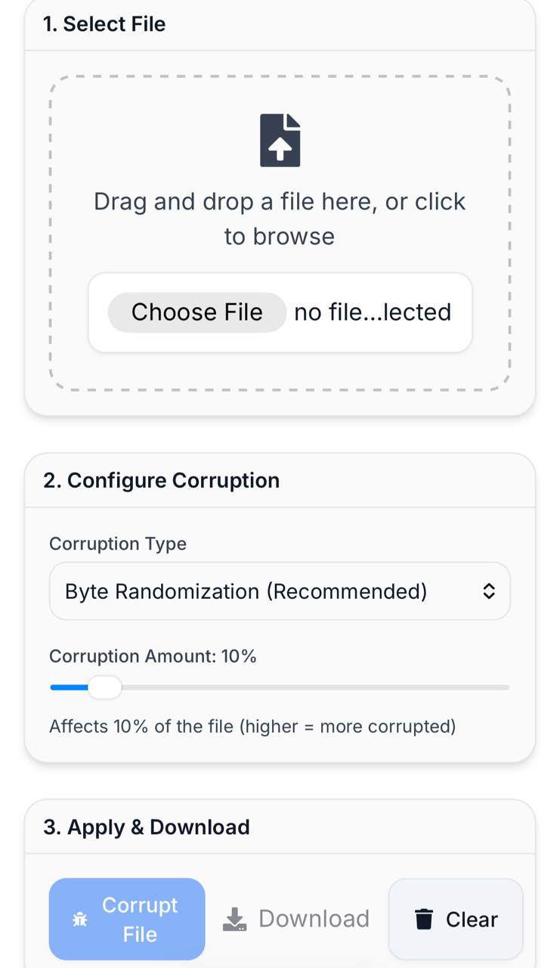Click the '3. Apply & Download' section header
Screen dimensions: 560x968
coord(146,827)
